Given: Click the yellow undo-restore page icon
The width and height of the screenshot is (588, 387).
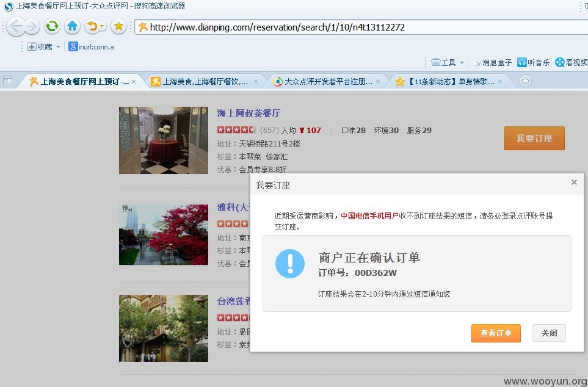Looking at the screenshot, I should [92, 26].
